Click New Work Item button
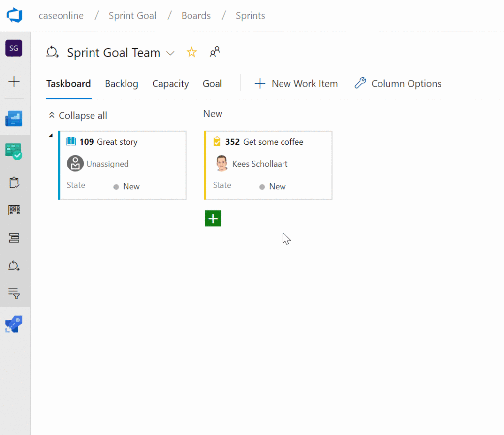 point(296,84)
